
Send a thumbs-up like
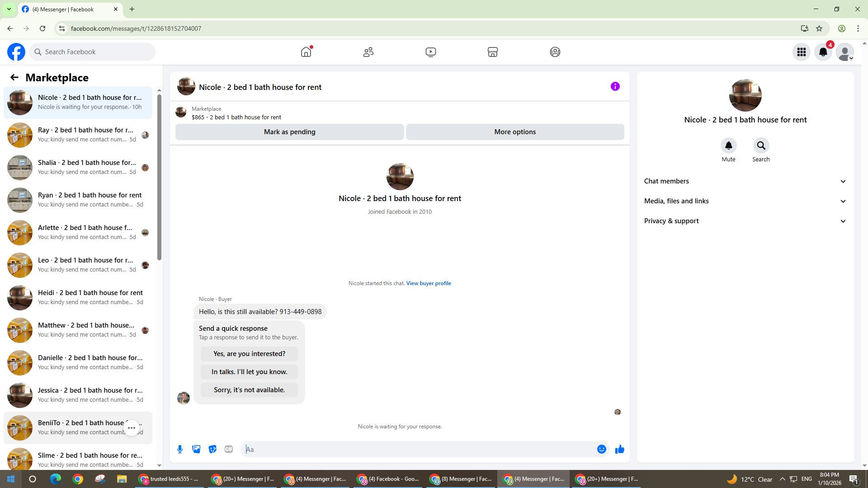pyautogui.click(x=619, y=449)
